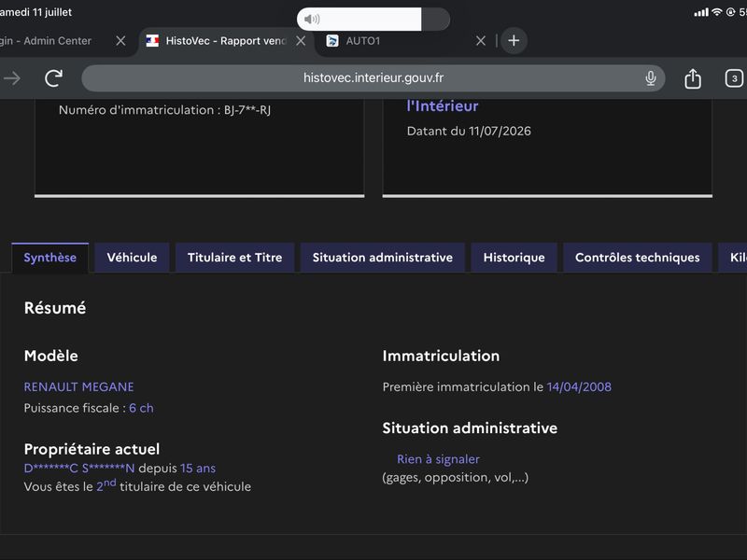Go to the Historique tab

click(514, 258)
